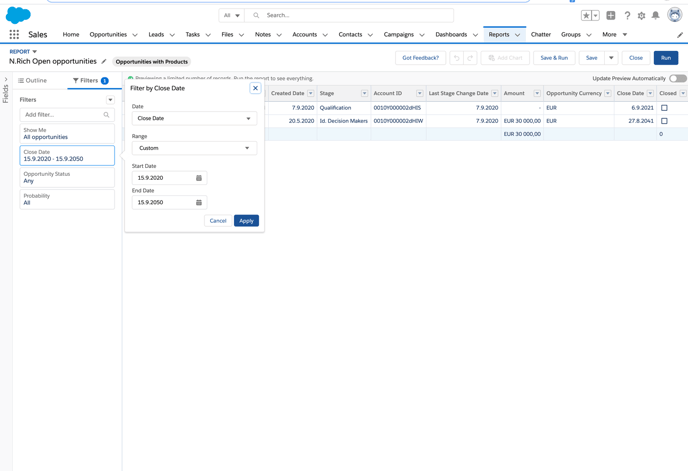Screen dimensions: 688x471
Task: Open the Date field dropdown
Action: tap(194, 119)
